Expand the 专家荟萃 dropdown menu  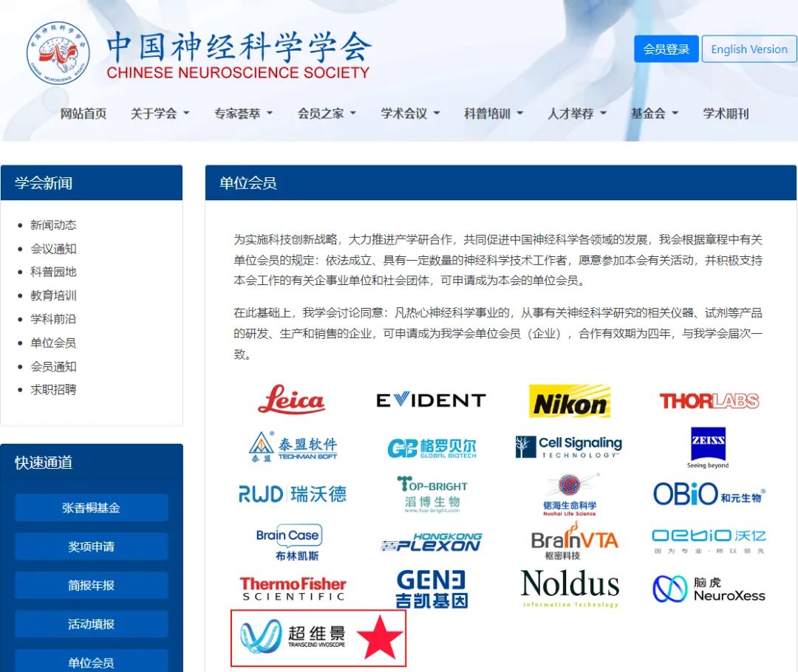(x=243, y=114)
